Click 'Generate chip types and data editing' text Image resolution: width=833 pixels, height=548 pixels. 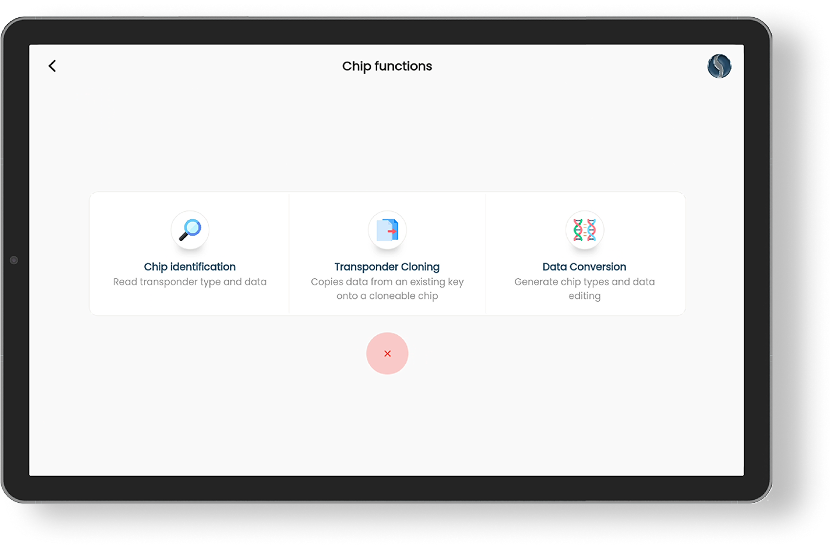coord(584,289)
